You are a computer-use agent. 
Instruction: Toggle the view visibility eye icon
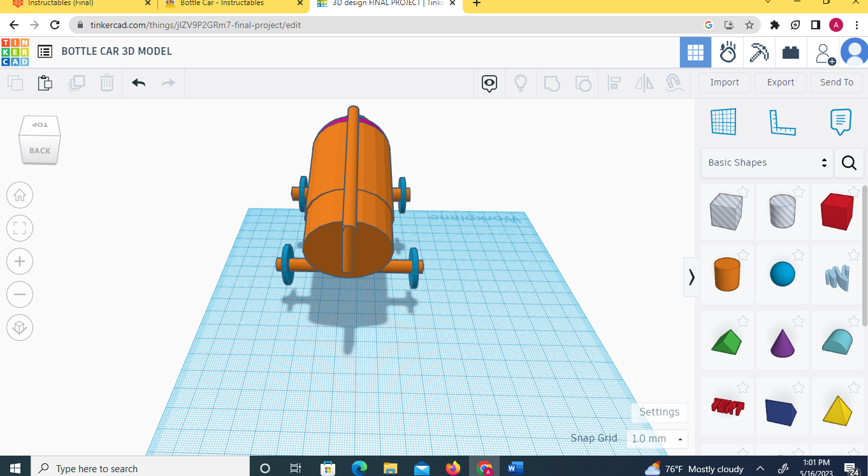point(489,83)
